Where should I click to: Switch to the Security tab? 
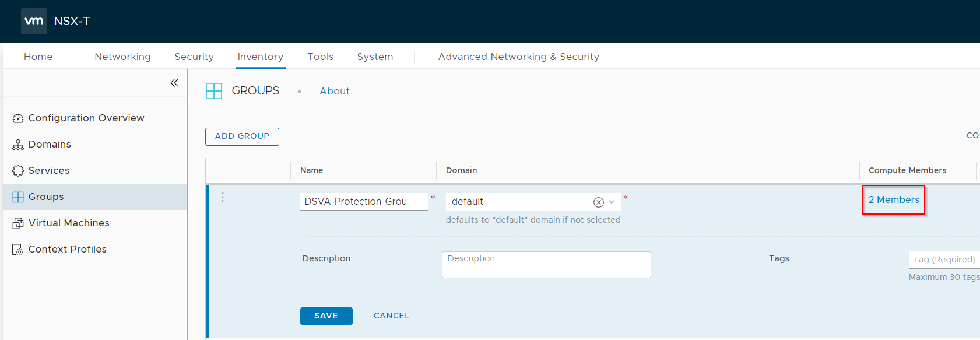[194, 57]
